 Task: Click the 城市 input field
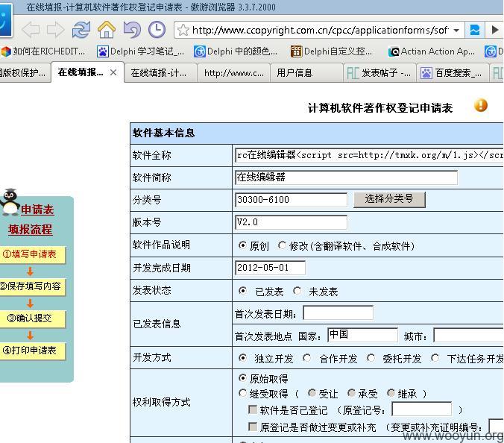(468, 335)
